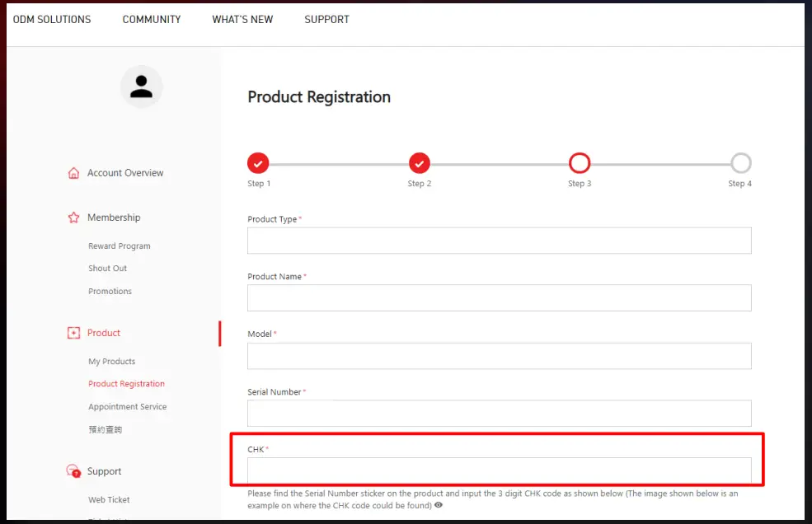Open My Products link

(x=112, y=362)
